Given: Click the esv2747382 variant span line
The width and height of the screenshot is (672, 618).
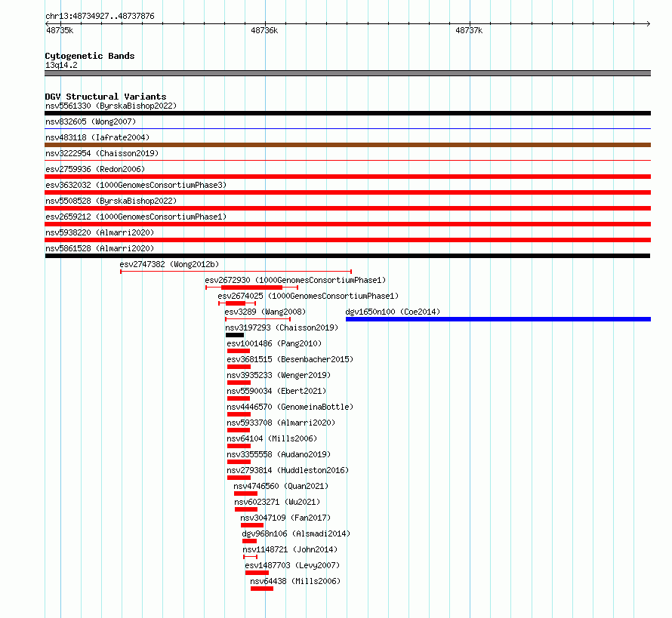Looking at the screenshot, I should coord(236,272).
